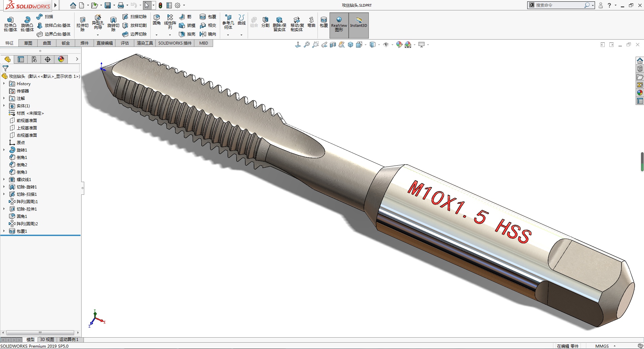Expand the 旋转1 feature

point(4,150)
